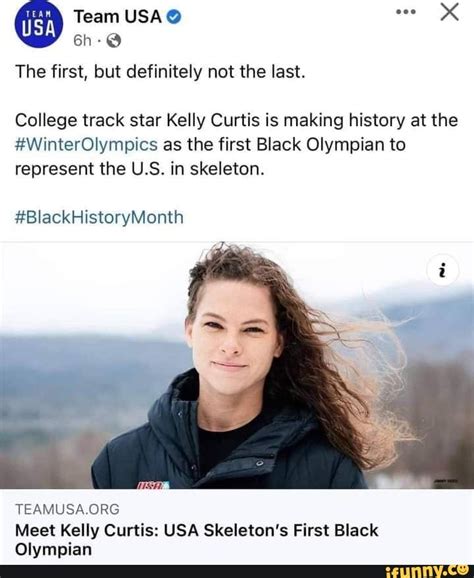The image size is (474, 578).
Task: Open the article photo preview
Action: click(237, 365)
